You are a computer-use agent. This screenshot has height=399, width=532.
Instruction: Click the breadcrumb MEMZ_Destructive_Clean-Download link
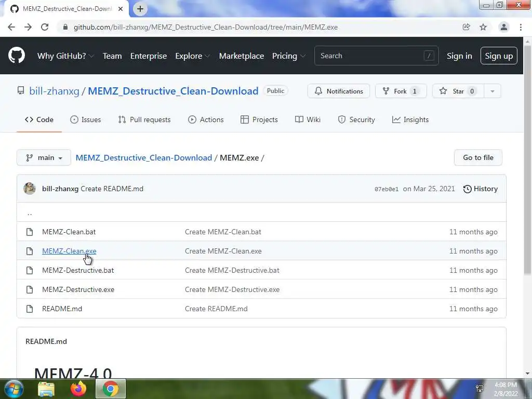(144, 158)
